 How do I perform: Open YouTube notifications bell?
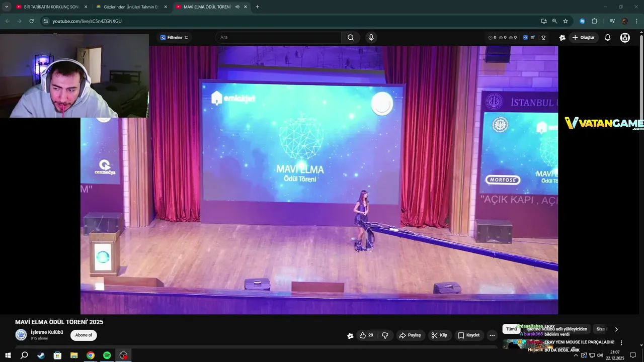click(608, 38)
